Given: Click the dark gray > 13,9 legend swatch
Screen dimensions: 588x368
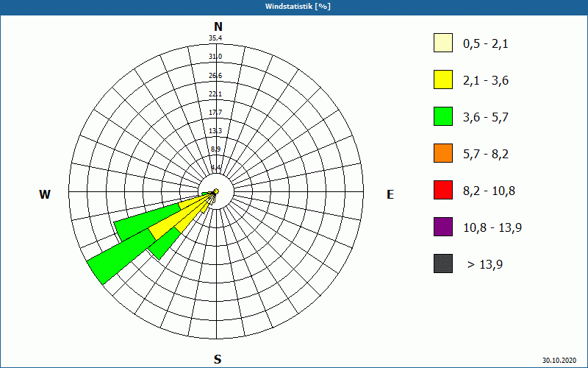Looking at the screenshot, I should [443, 263].
